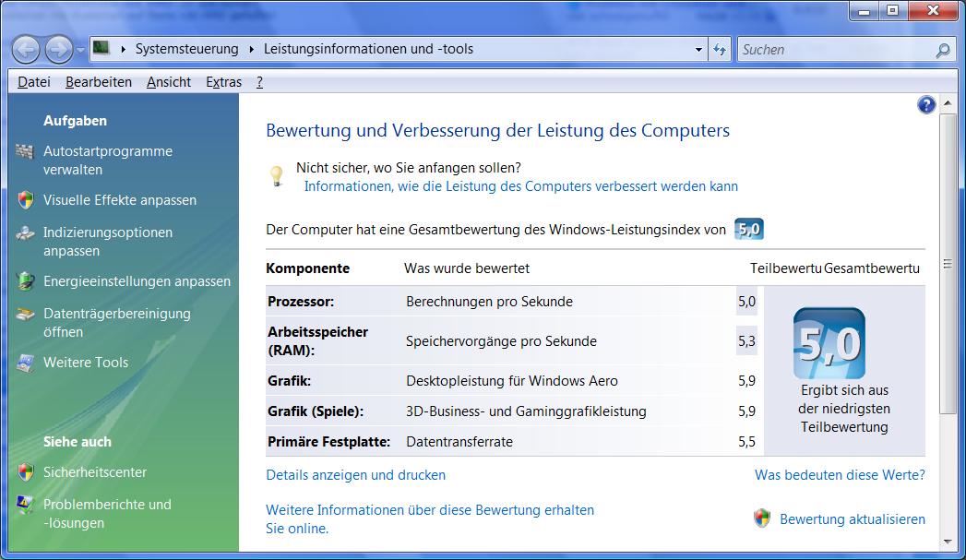
Task: Open the address bar history dropdown
Action: pos(698,49)
